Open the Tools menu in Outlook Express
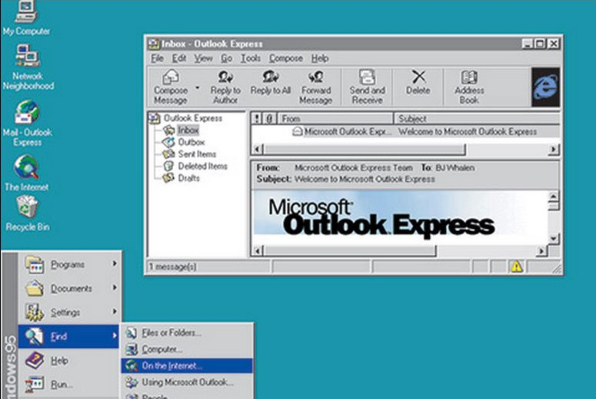The width and height of the screenshot is (596, 399). coord(250,58)
